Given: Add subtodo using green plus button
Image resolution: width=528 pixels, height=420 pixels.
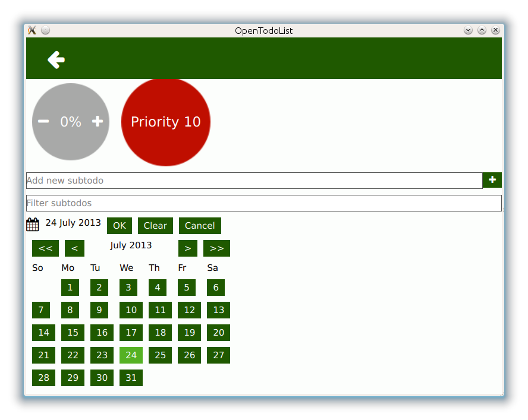Looking at the screenshot, I should (492, 180).
